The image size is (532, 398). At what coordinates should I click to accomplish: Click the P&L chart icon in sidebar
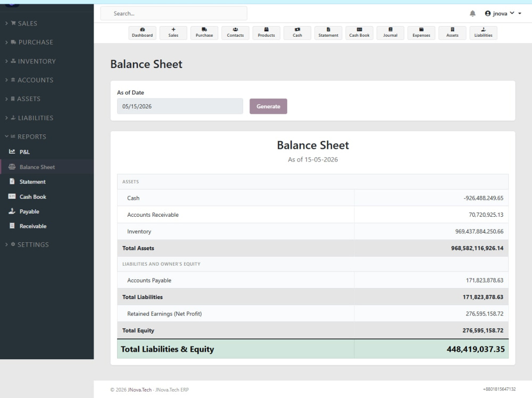tap(12, 151)
